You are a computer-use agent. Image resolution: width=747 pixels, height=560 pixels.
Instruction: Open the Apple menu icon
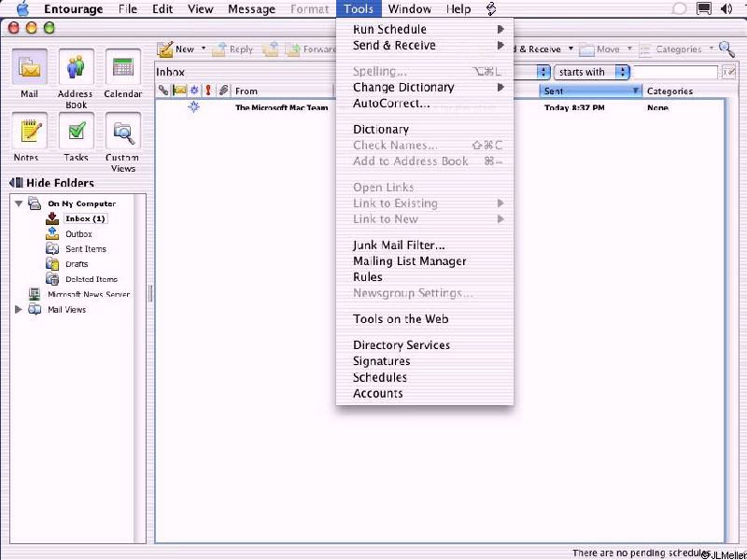[x=22, y=9]
